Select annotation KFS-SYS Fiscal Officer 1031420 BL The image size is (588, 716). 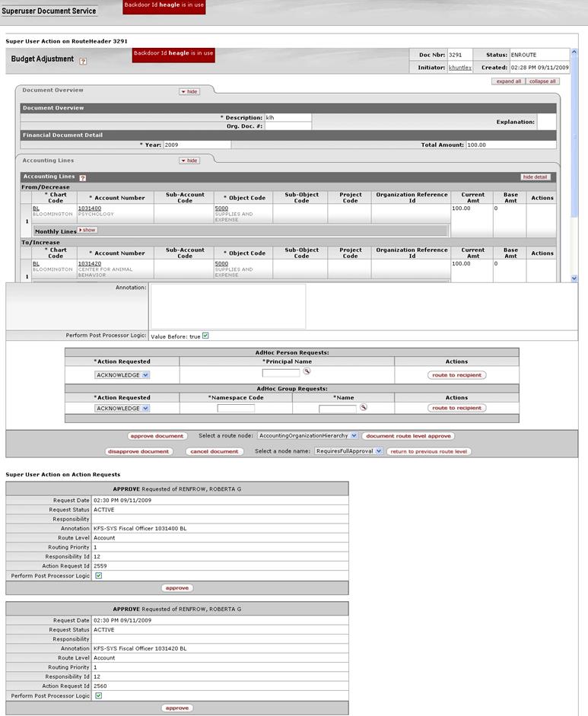(x=140, y=648)
